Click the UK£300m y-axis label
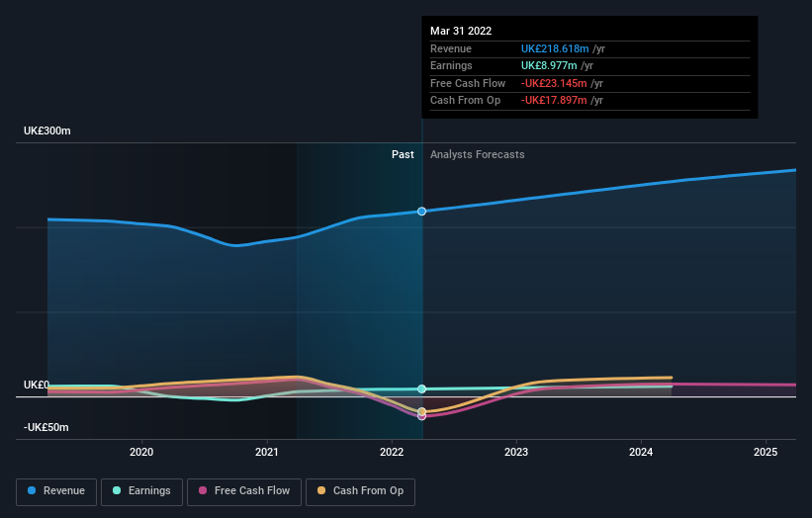812x518 pixels. click(x=47, y=130)
